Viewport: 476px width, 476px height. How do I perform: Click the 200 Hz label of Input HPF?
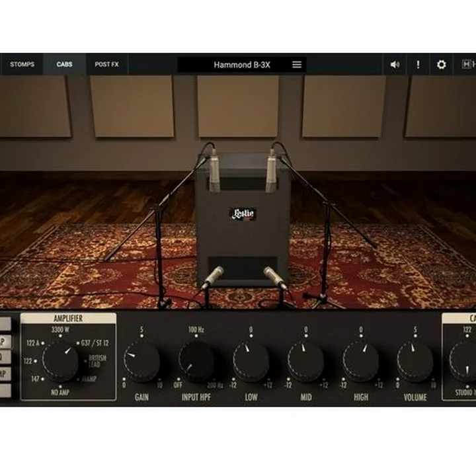click(x=216, y=385)
